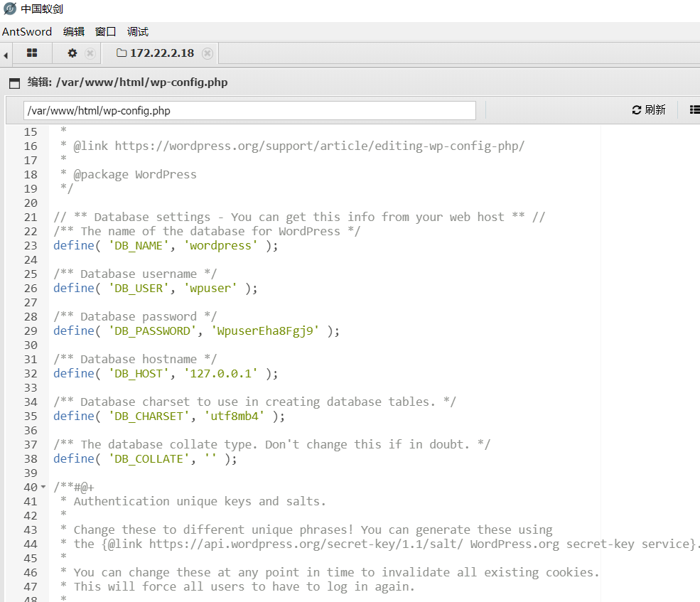Open the home grid tab icon

point(31,53)
